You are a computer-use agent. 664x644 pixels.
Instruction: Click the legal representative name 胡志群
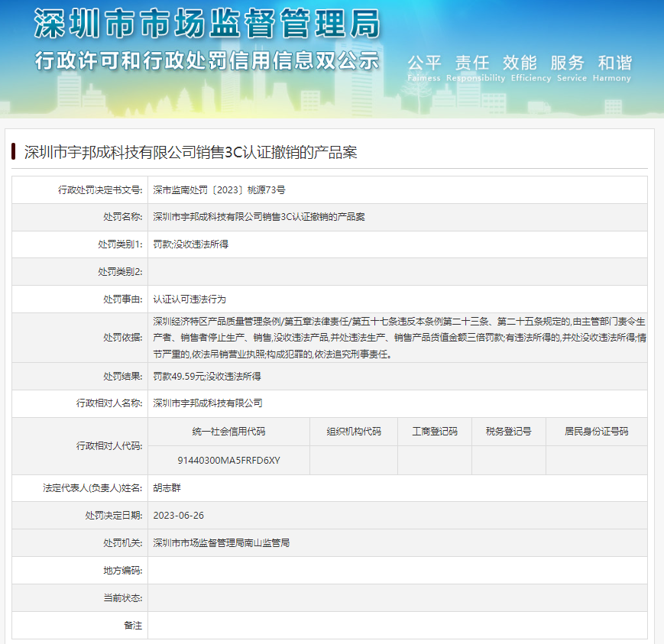(x=167, y=487)
